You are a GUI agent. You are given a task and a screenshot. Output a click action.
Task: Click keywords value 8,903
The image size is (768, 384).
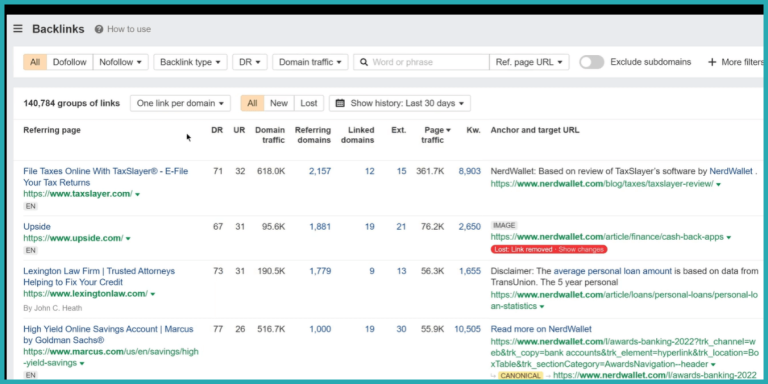point(470,171)
